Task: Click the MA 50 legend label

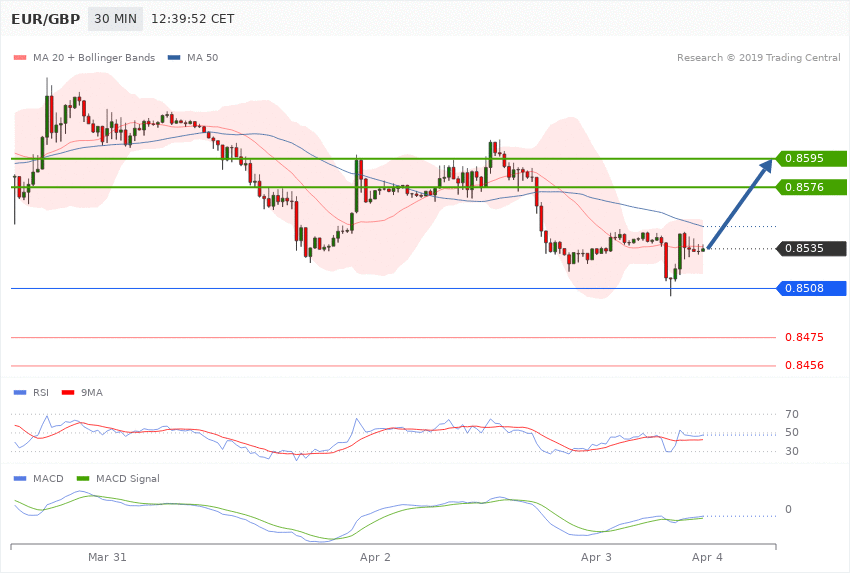Action: click(x=202, y=57)
